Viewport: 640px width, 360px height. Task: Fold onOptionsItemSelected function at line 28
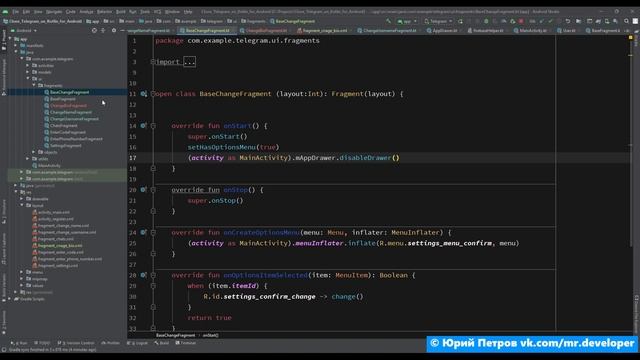pos(153,275)
